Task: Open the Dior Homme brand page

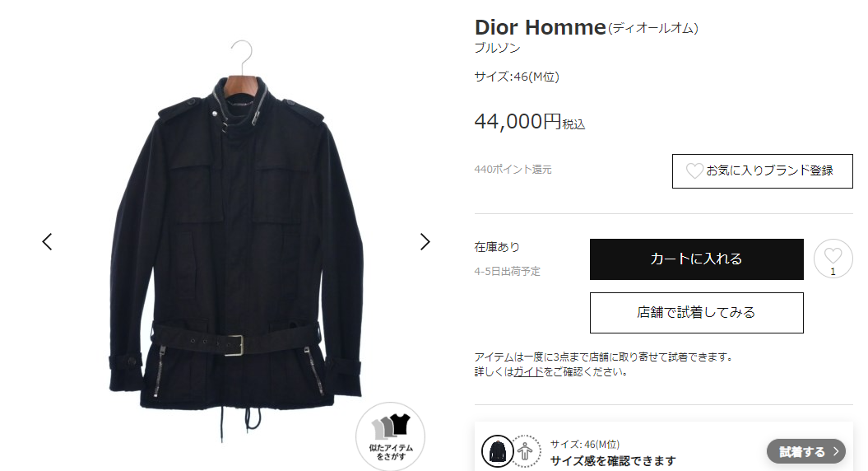Action: 541,27
